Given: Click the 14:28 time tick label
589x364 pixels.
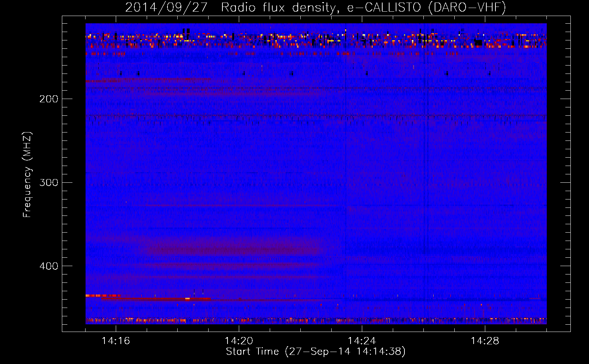Looking at the screenshot, I should [x=485, y=341].
